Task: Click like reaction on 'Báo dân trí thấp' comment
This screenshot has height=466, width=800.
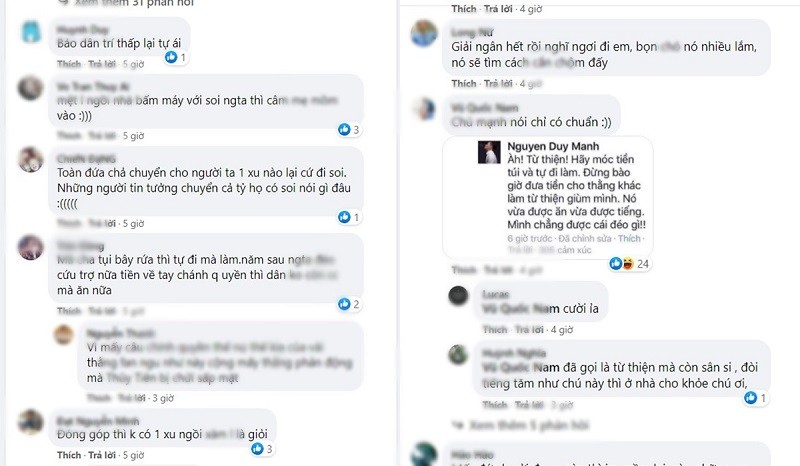Action: 176,57
